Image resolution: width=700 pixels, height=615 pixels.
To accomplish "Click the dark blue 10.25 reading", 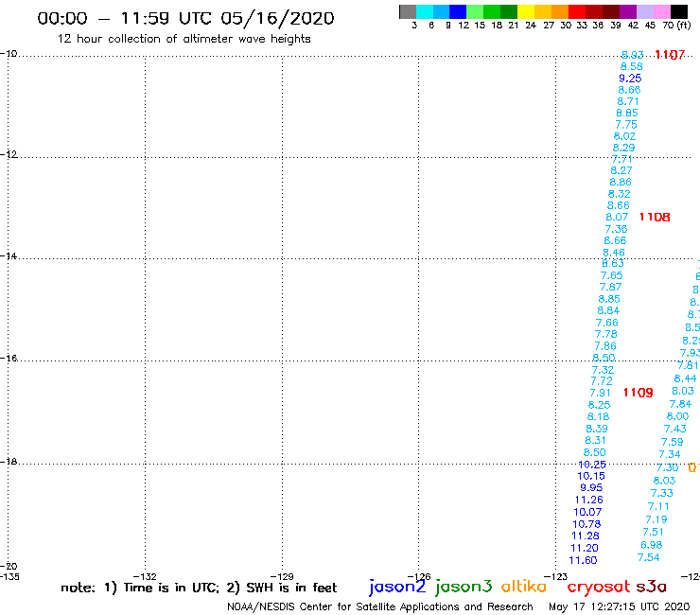I will [x=592, y=465].
